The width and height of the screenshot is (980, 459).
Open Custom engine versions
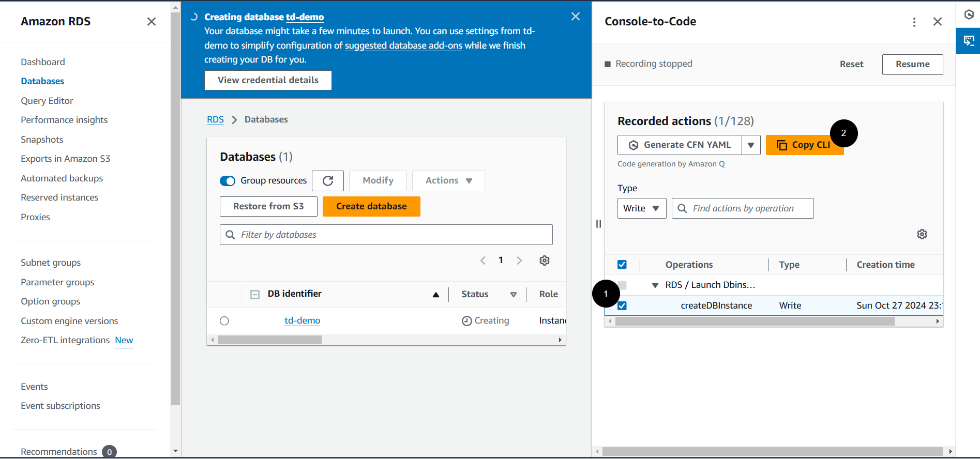pos(69,321)
